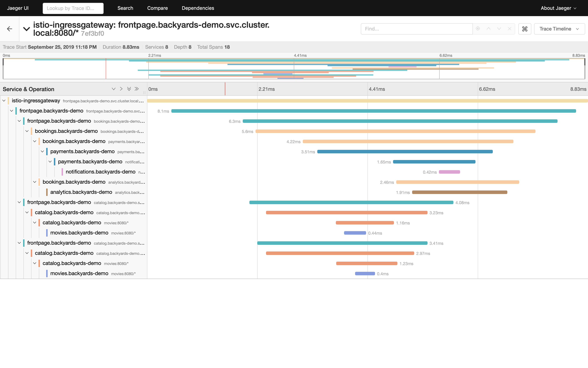Click the 0.42ms pink notifications bar
The height and width of the screenshot is (368, 588).
[450, 172]
